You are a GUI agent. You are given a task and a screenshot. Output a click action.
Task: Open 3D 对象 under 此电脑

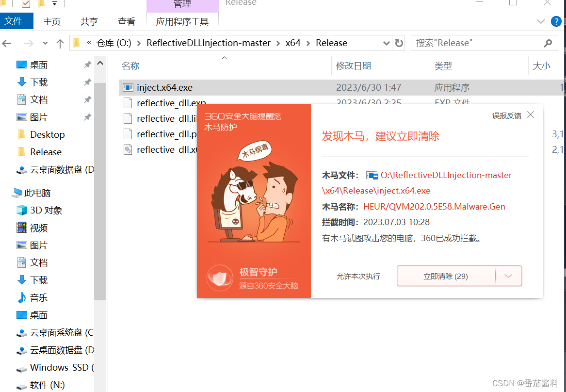[x=46, y=211]
